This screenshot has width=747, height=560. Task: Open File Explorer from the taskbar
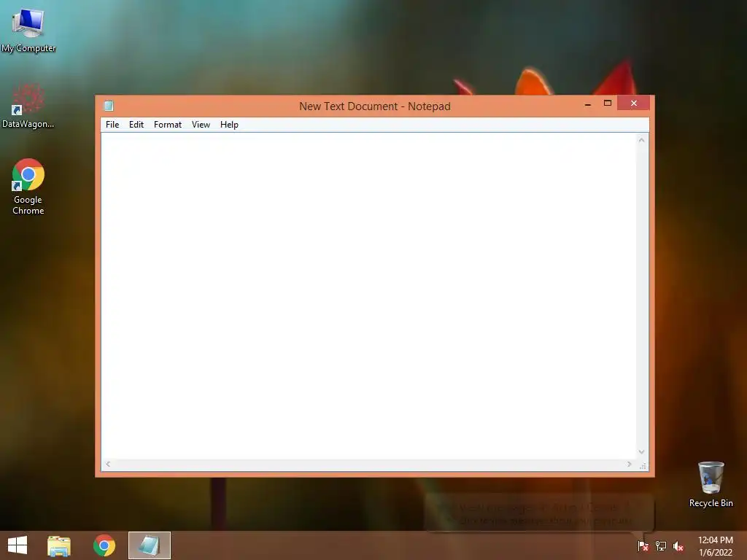coord(59,545)
